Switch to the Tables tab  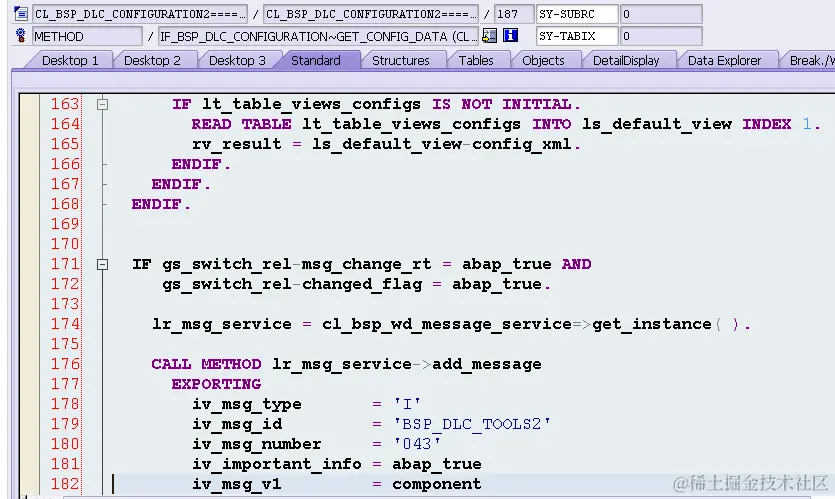(x=476, y=61)
